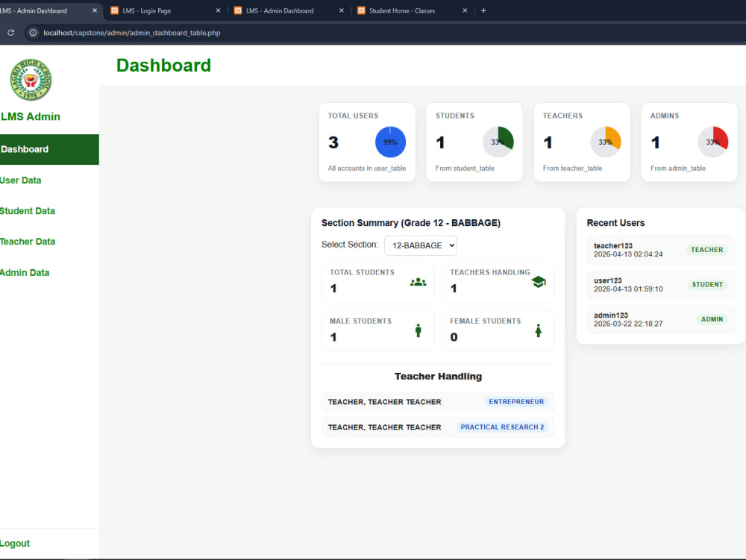The width and height of the screenshot is (746, 560).
Task: Click teacher name in the PRACTICAL RESEARCH 2 row
Action: tap(384, 427)
